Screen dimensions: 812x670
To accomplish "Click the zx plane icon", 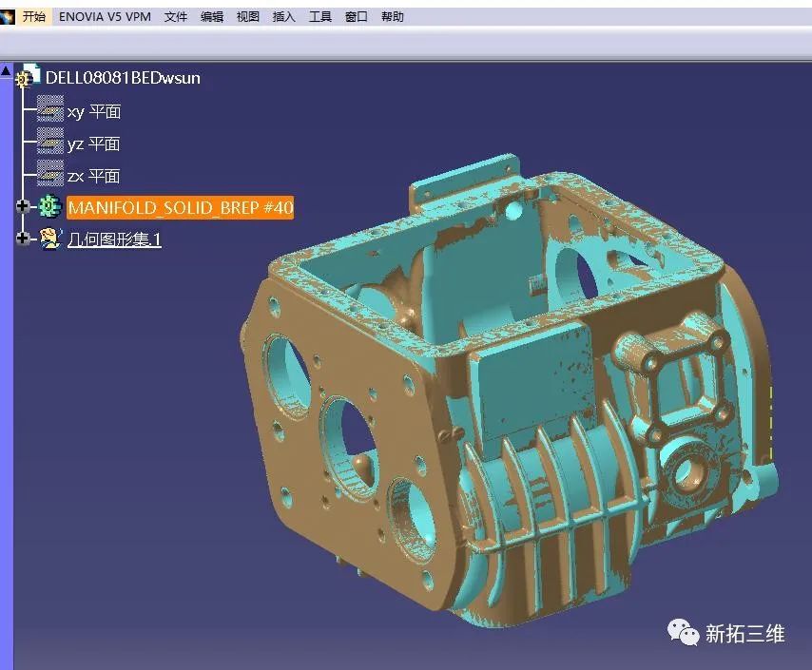I will tap(50, 173).
